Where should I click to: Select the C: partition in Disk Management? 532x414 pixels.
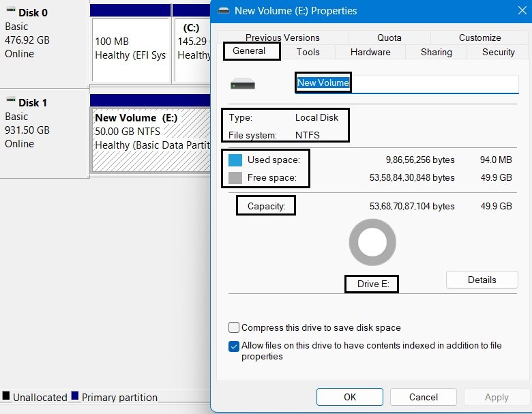click(192, 50)
